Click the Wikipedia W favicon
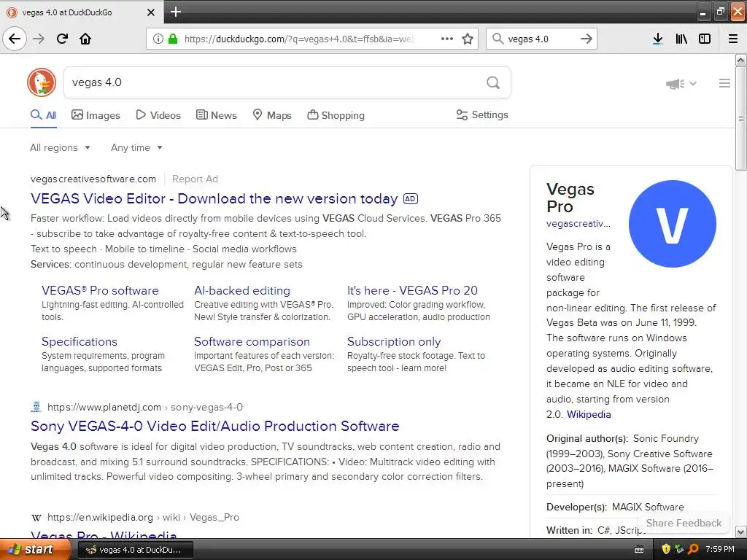The image size is (747, 560). pos(36,518)
